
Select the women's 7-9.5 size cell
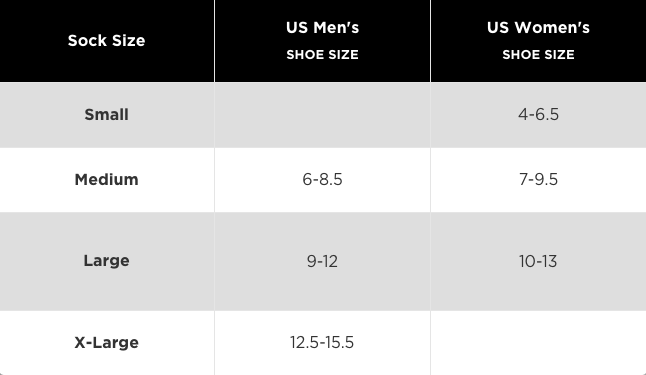tap(538, 180)
